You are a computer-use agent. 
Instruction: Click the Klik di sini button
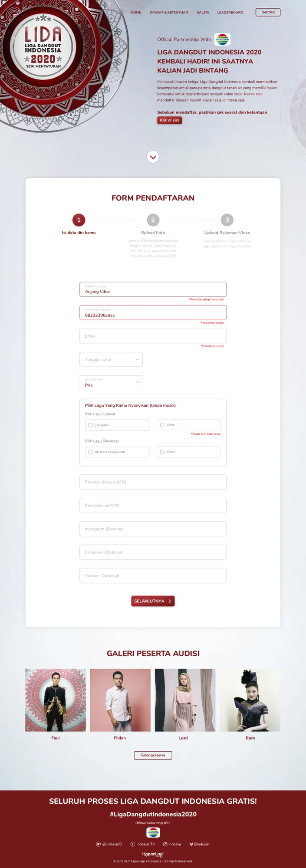pos(170,120)
